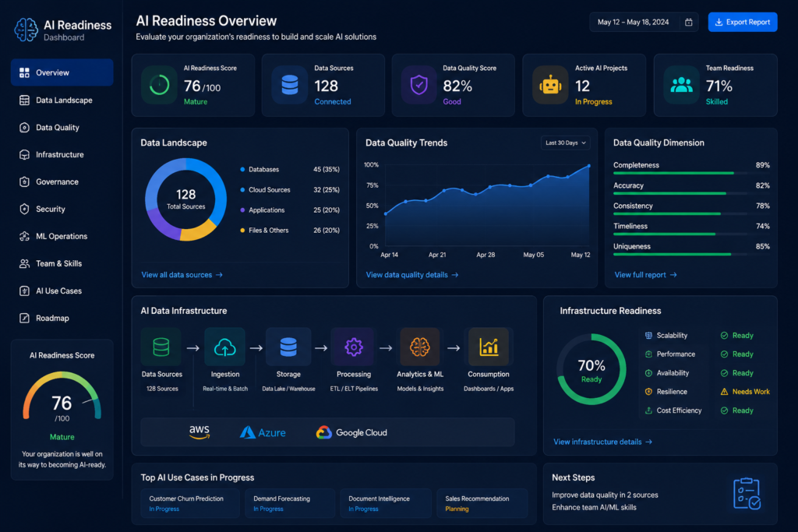Image resolution: width=798 pixels, height=532 pixels.
Task: Click the Google Cloud logo
Action: coord(351,433)
